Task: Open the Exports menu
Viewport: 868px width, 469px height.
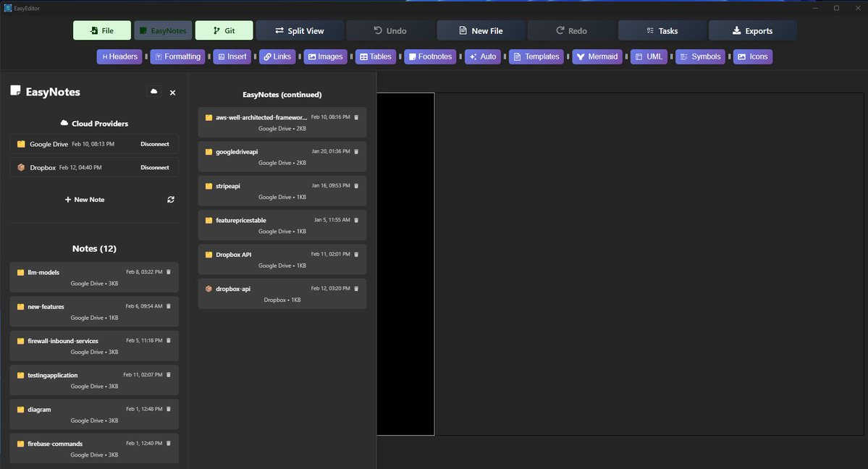Action: 752,30
